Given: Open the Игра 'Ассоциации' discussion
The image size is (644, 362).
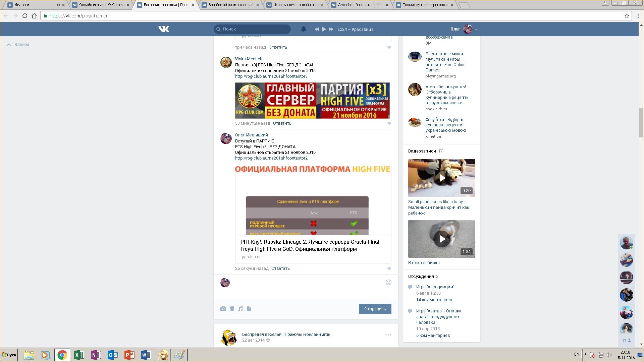Looking at the screenshot, I should (435, 287).
